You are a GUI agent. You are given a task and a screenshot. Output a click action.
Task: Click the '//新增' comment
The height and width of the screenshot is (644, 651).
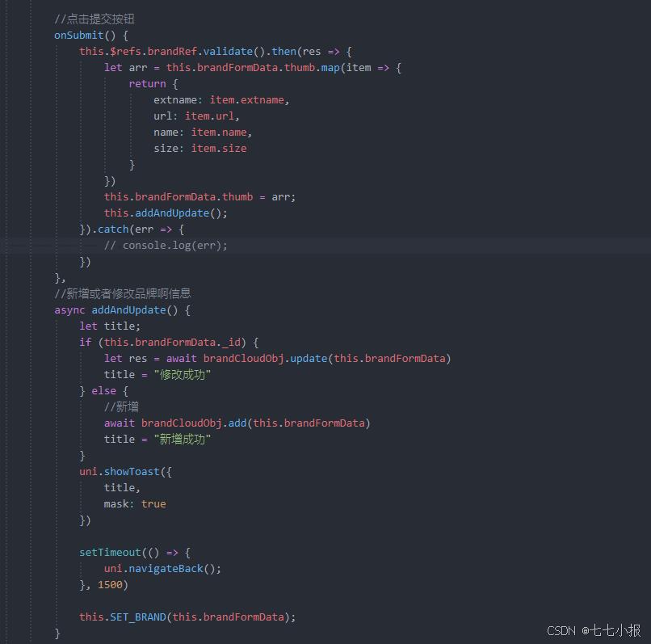121,407
